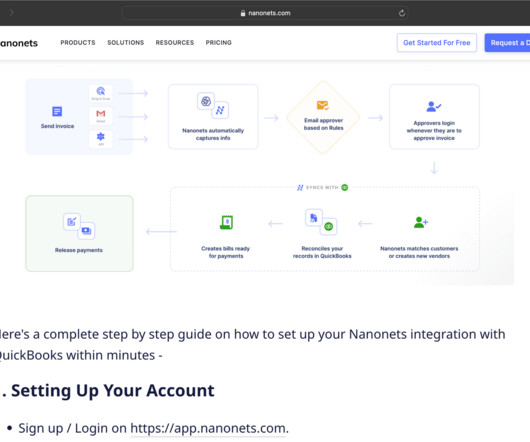
Task: Click the green bill ready for payments icon
Action: tap(226, 222)
